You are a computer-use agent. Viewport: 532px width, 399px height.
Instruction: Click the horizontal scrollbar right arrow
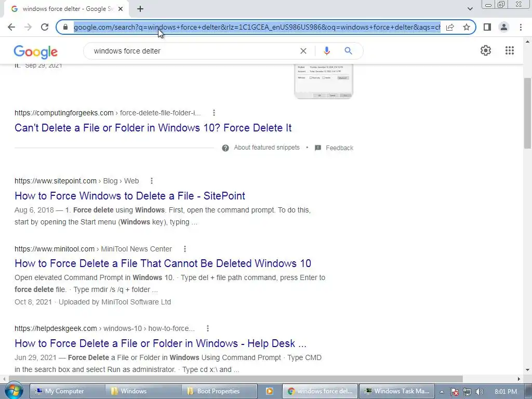tap(519, 379)
